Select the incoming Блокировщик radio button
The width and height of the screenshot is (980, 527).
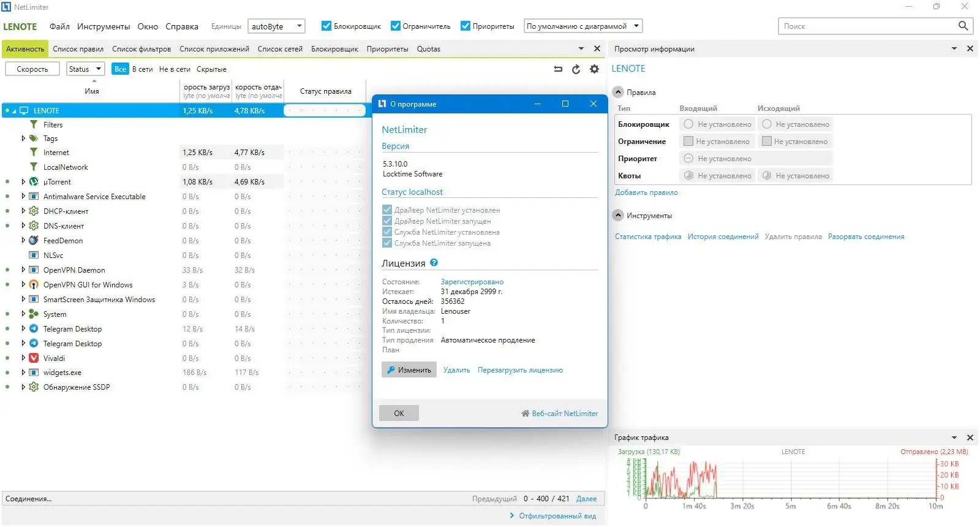pos(688,124)
